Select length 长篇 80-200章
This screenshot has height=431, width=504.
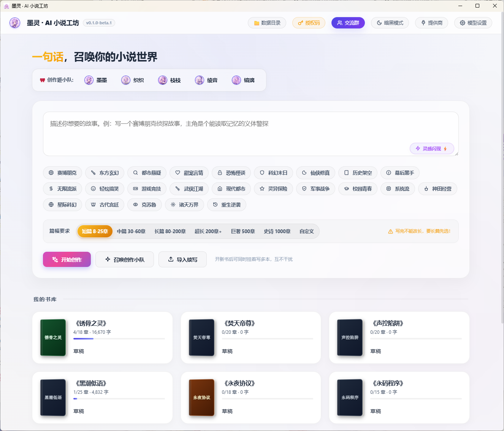[170, 231]
